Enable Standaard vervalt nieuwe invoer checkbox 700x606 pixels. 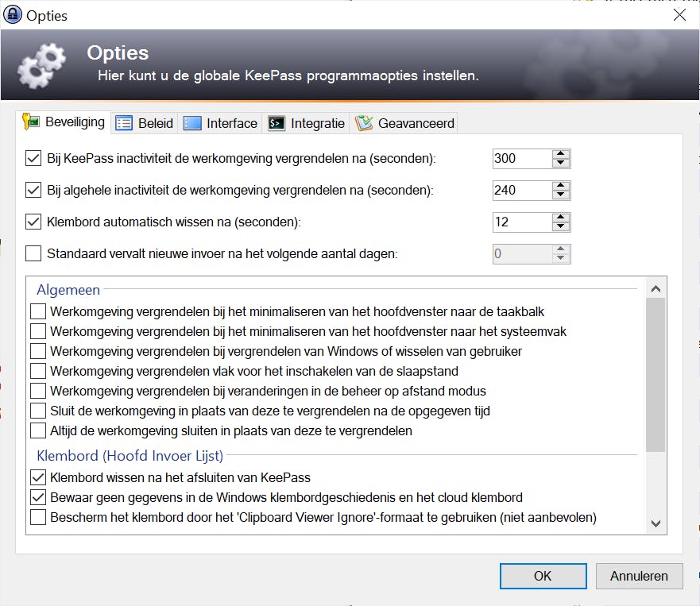pos(33,253)
